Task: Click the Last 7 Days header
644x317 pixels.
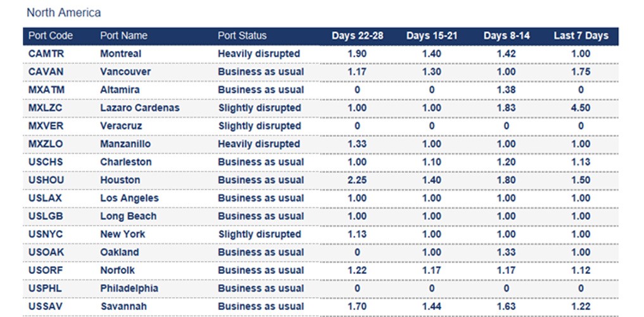Action: tap(581, 36)
